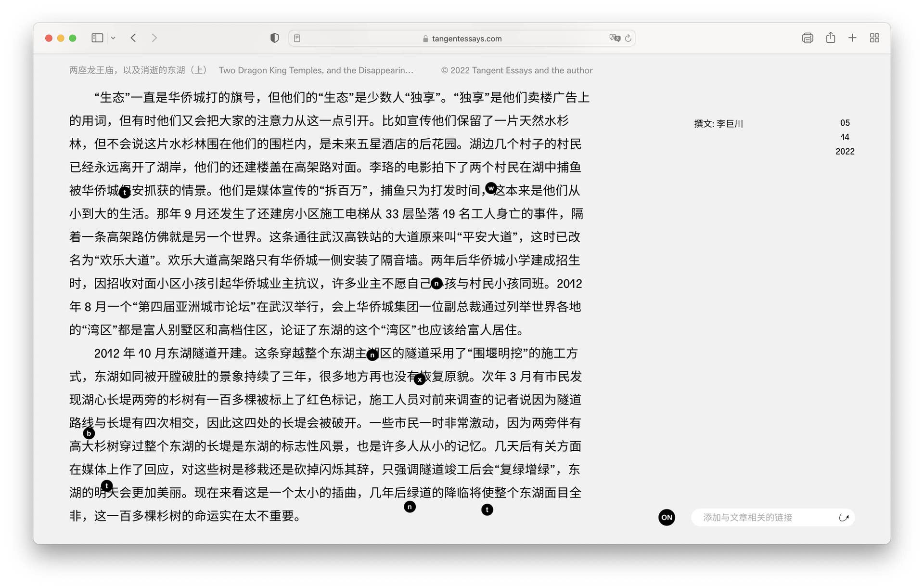Viewport: 924px width, 588px height.
Task: Submit link with the arrow icon
Action: coord(844,517)
